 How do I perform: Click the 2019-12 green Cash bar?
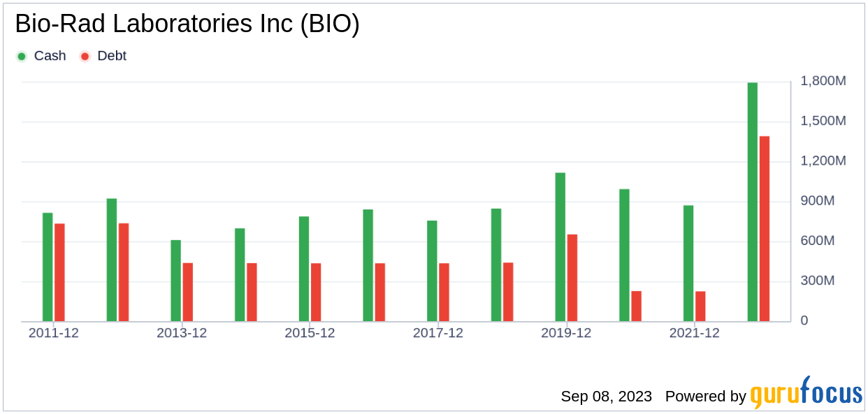(x=560, y=247)
